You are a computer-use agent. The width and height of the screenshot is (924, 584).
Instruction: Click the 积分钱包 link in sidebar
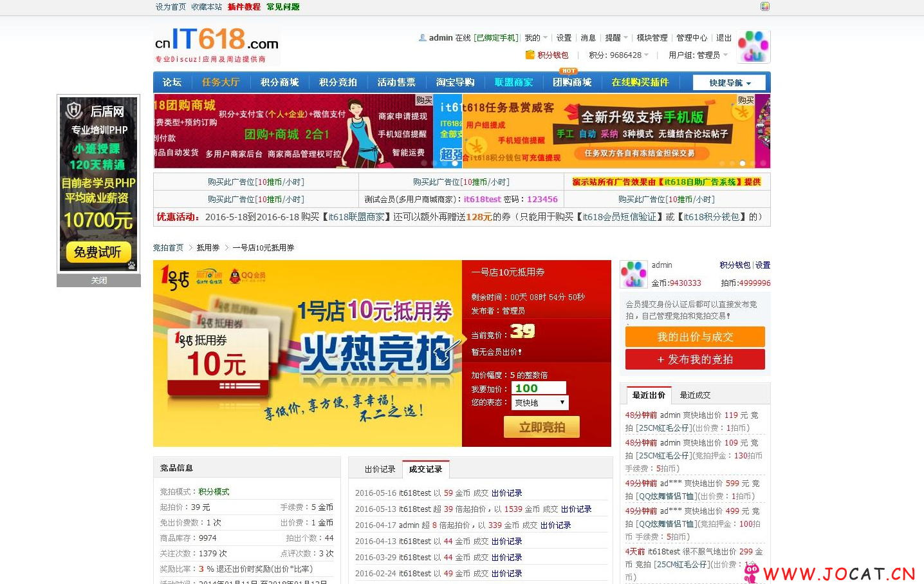pos(735,265)
